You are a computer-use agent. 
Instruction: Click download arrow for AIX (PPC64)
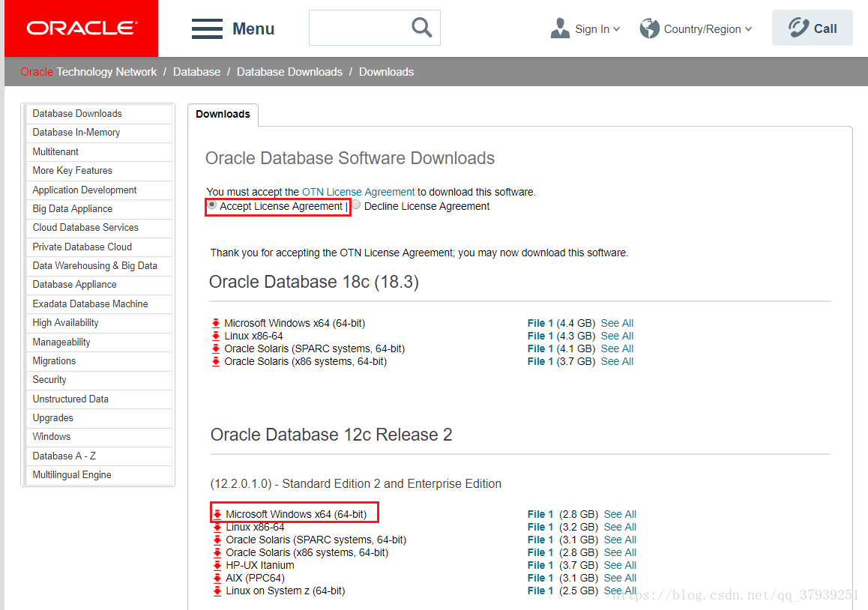coord(217,578)
